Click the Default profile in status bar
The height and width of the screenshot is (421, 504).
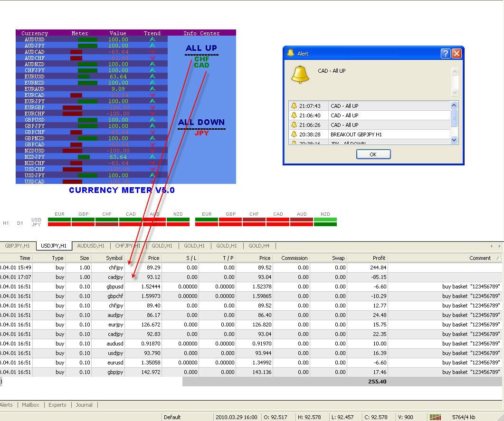coord(172,417)
